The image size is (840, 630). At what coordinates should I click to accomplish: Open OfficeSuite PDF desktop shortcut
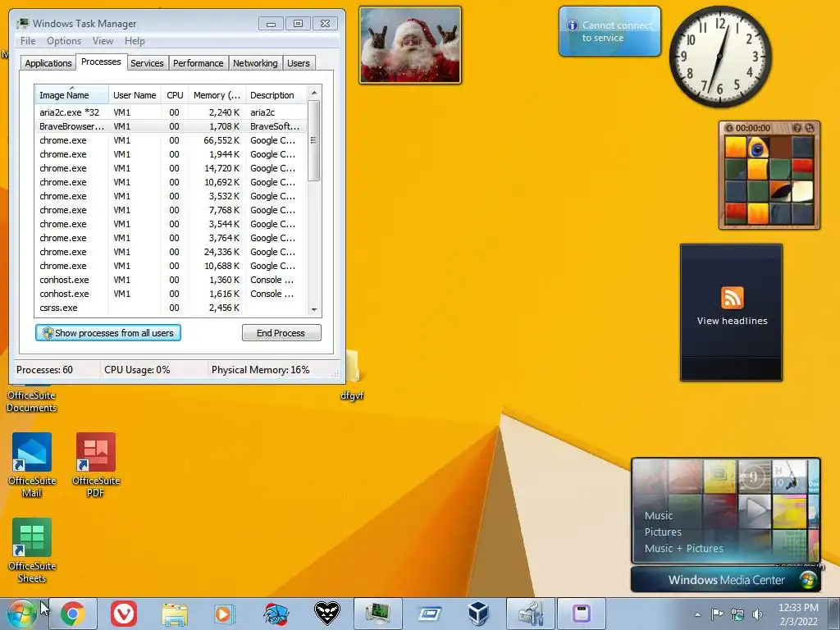coord(96,465)
